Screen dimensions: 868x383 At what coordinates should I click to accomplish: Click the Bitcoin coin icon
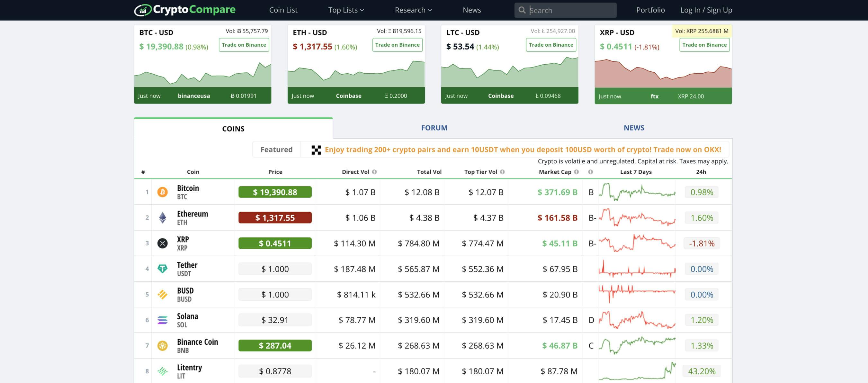162,192
